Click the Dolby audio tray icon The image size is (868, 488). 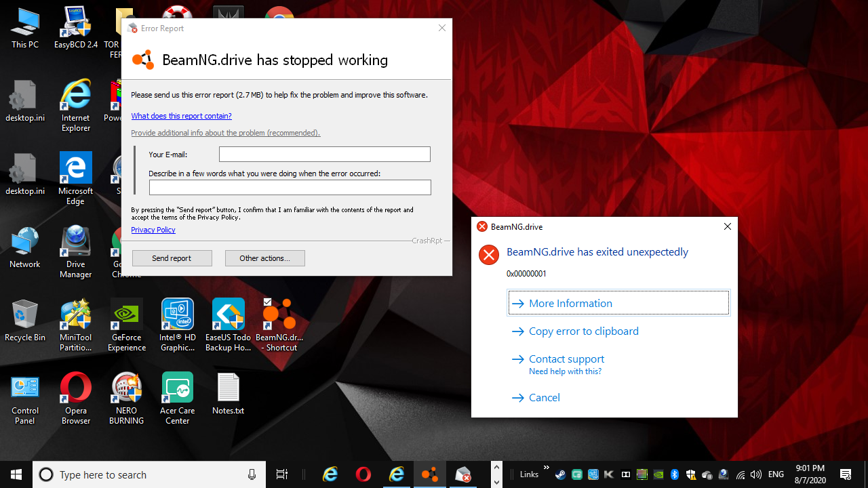point(626,474)
